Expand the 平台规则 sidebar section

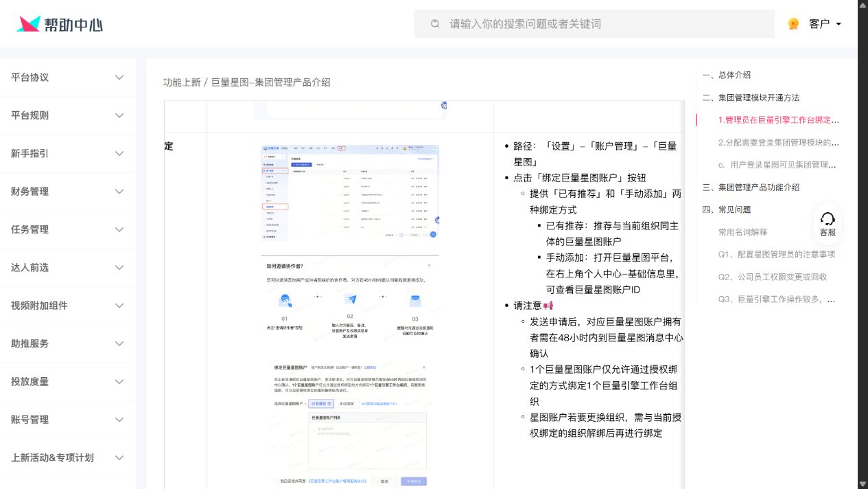pos(68,115)
